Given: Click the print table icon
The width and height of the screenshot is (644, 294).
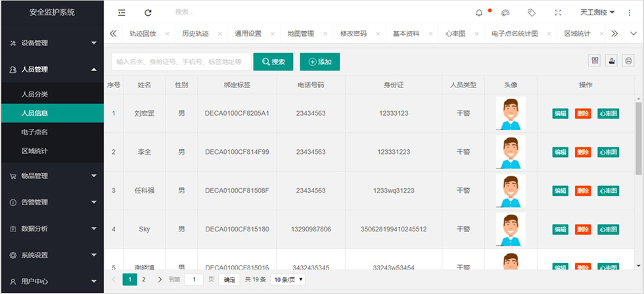Looking at the screenshot, I should point(628,61).
